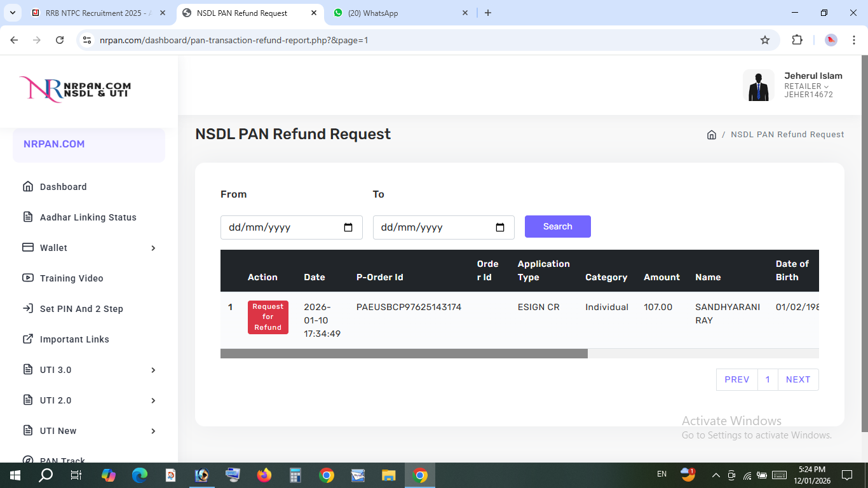Screen dimensions: 868x488
Task: Expand the UTI 2.0 submenu
Action: point(89,400)
